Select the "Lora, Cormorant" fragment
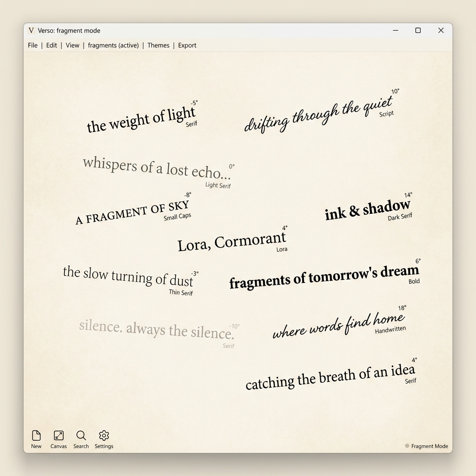 pos(231,242)
